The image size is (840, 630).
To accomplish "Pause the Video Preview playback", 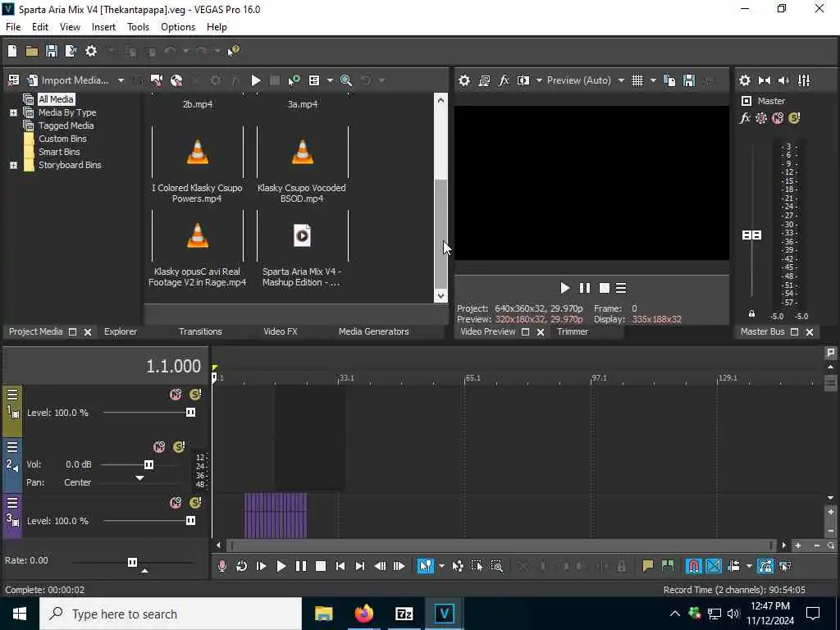I will click(x=584, y=288).
